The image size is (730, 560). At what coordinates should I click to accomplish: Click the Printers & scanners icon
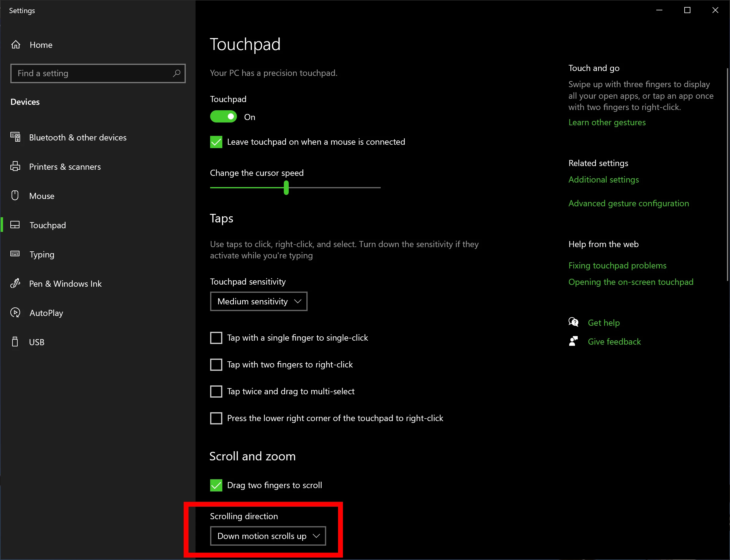(x=15, y=166)
